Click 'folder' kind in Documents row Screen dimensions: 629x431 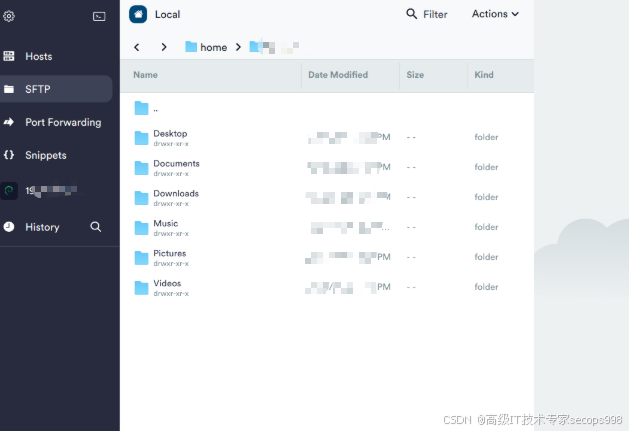click(x=486, y=167)
